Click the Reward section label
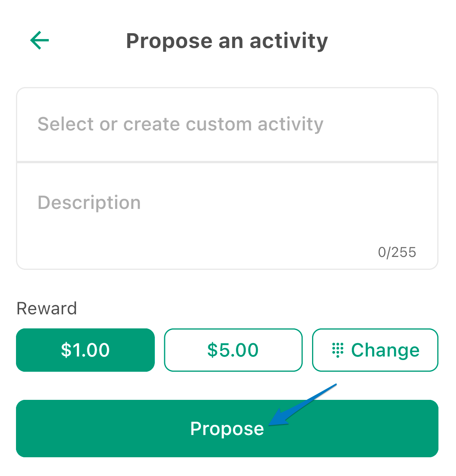The height and width of the screenshot is (476, 456). pos(47,308)
